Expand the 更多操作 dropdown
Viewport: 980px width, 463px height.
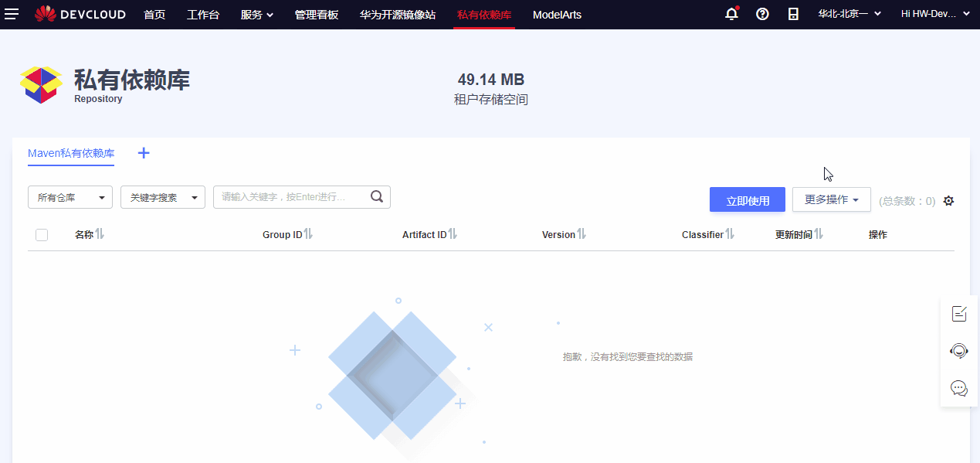pos(831,199)
